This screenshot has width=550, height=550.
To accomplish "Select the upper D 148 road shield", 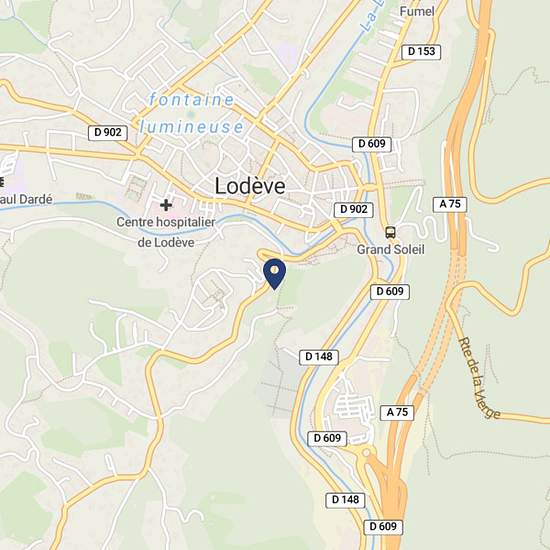I will pyautogui.click(x=319, y=357).
